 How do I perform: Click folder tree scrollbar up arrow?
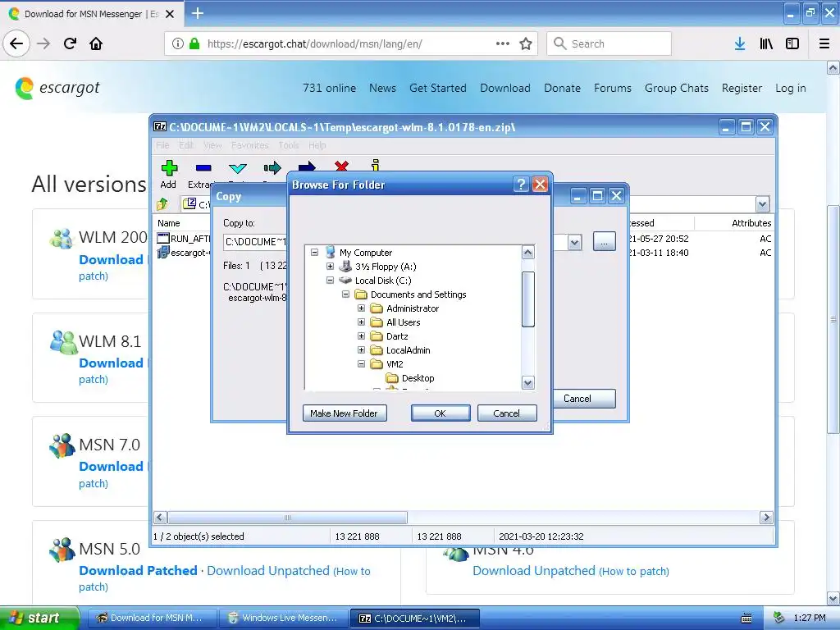pos(527,253)
